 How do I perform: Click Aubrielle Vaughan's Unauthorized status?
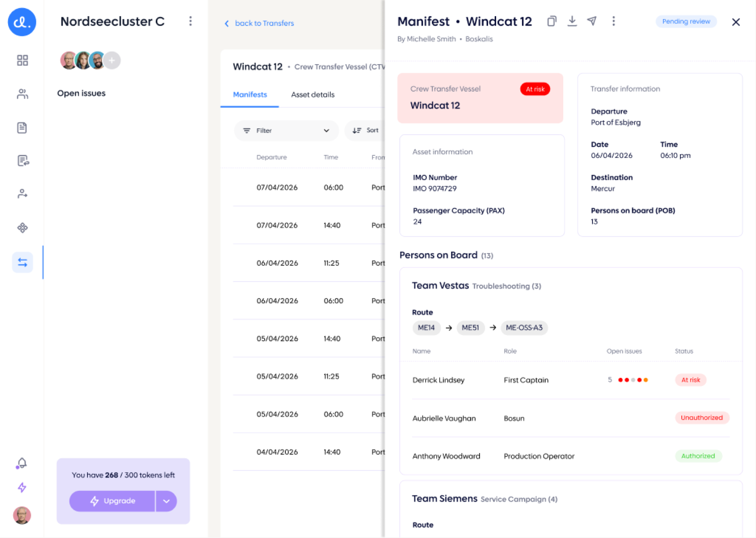[702, 418]
